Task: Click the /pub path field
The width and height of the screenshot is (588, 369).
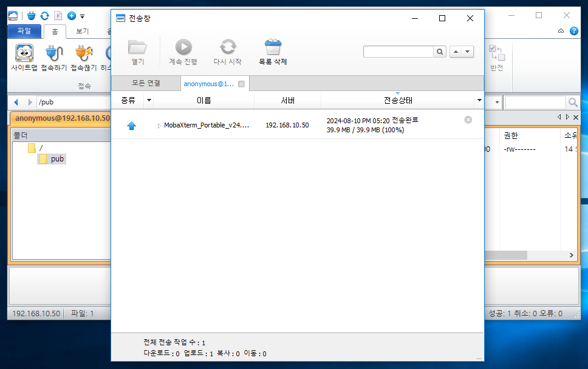Action: tap(73, 102)
